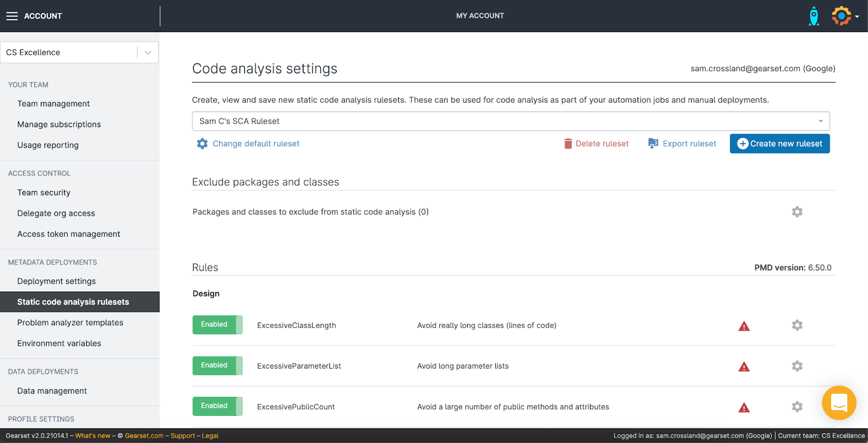The image size is (868, 443).
Task: Toggle the ExcessiveClassLength Enabled switch
Action: coord(218,325)
